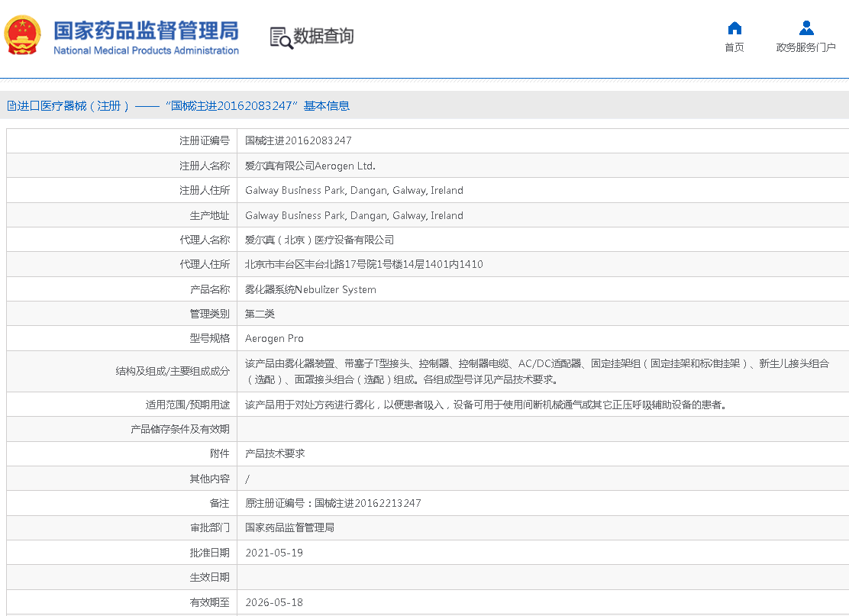This screenshot has width=849, height=616.
Task: Open the 产品技术要求 attachment link
Action: (275, 453)
